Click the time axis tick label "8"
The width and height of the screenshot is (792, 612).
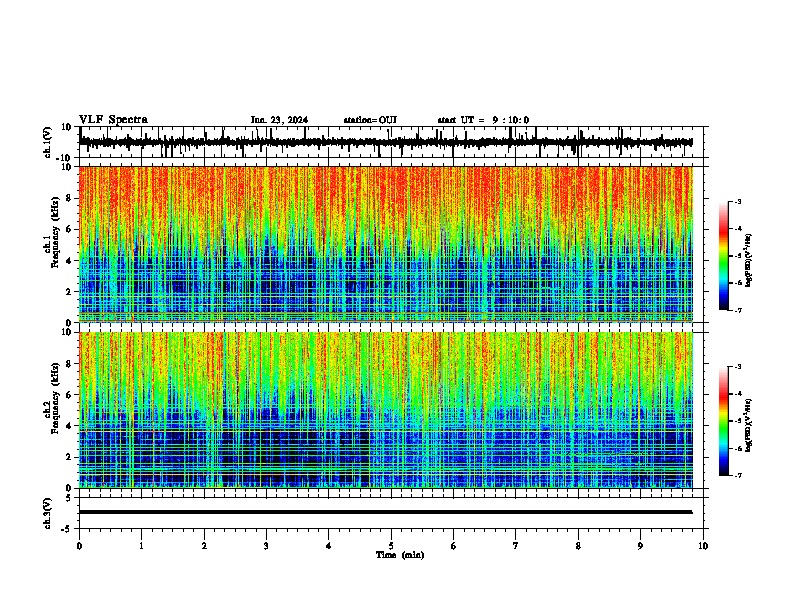click(x=578, y=546)
